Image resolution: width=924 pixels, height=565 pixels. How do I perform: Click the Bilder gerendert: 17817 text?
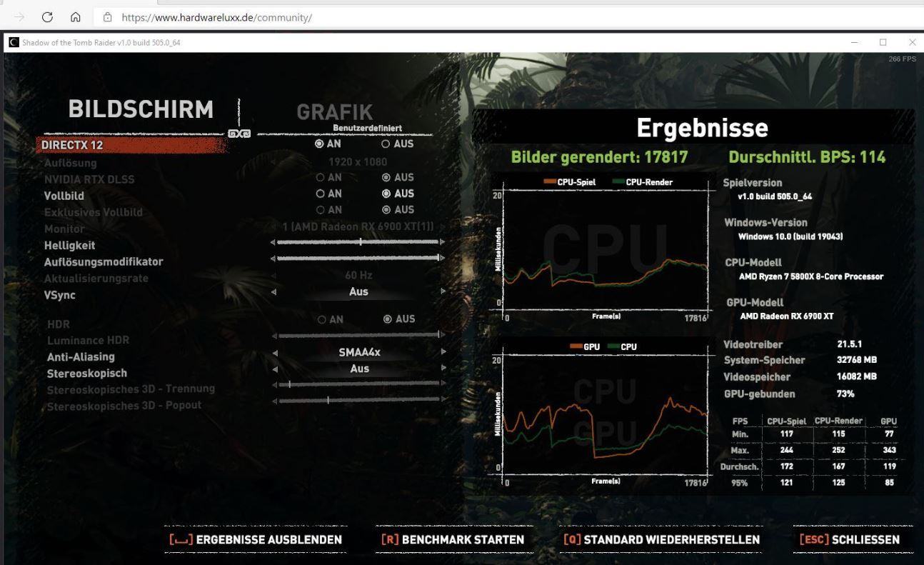(x=599, y=157)
